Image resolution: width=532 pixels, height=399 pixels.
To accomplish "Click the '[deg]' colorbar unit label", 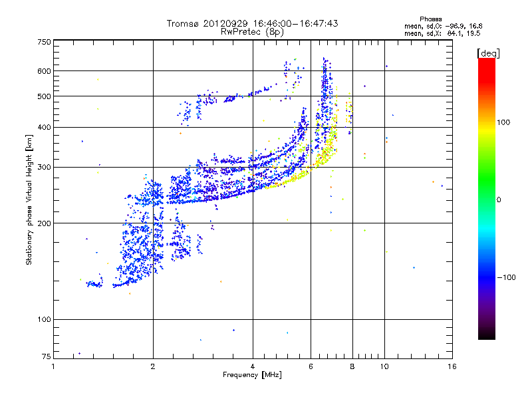I will (x=488, y=53).
